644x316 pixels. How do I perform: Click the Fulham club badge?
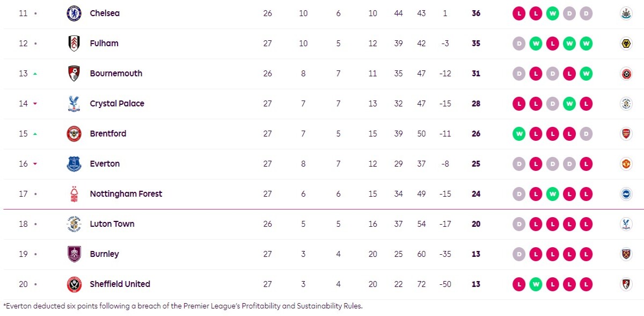pyautogui.click(x=74, y=44)
